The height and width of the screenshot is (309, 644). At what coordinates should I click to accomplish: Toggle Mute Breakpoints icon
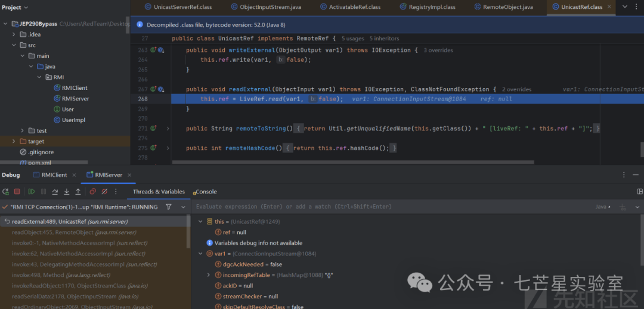104,191
